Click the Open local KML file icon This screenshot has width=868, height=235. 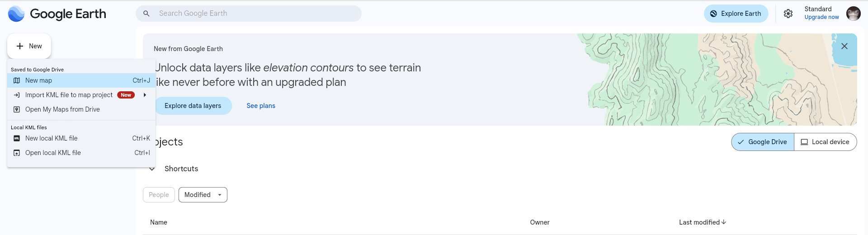(x=17, y=153)
